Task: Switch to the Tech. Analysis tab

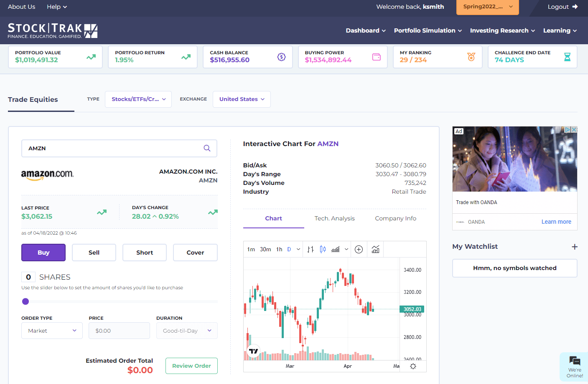Action: [x=334, y=218]
